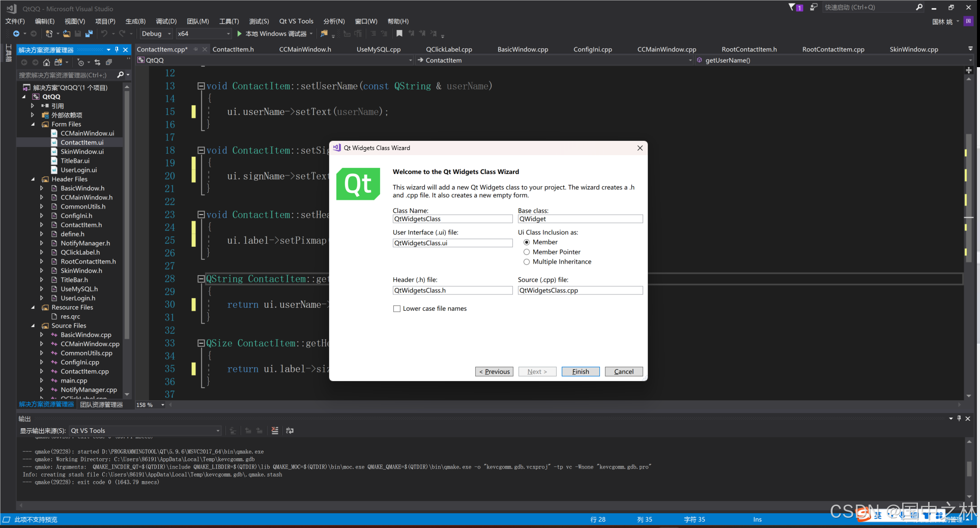Select the Multiple Inheritance radio option

coord(527,261)
